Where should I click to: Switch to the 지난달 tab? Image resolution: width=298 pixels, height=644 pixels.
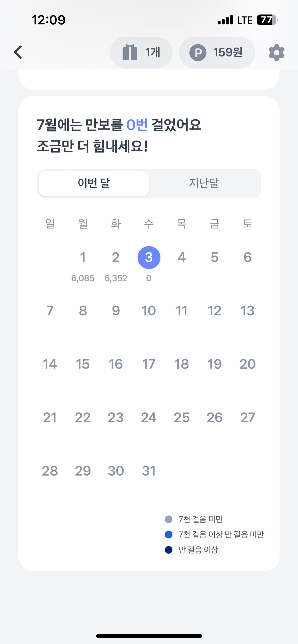pos(204,183)
